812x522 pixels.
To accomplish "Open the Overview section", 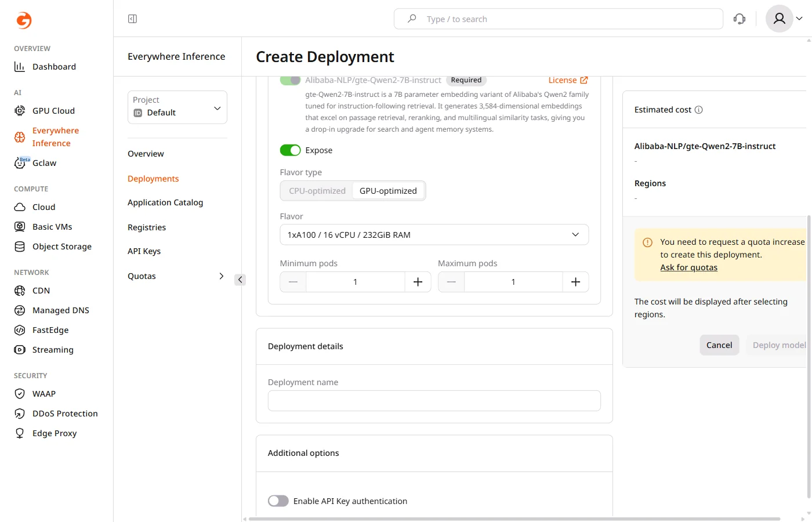I will pyautogui.click(x=146, y=154).
